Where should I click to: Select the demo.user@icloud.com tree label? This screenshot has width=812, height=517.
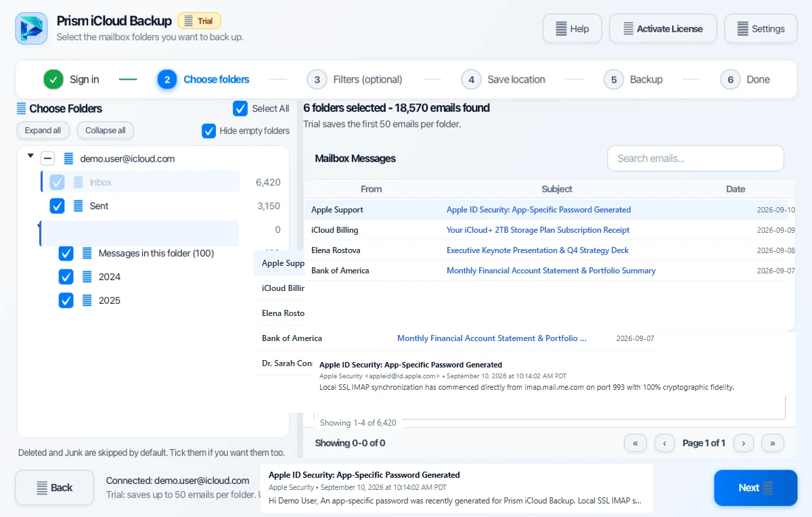128,158
